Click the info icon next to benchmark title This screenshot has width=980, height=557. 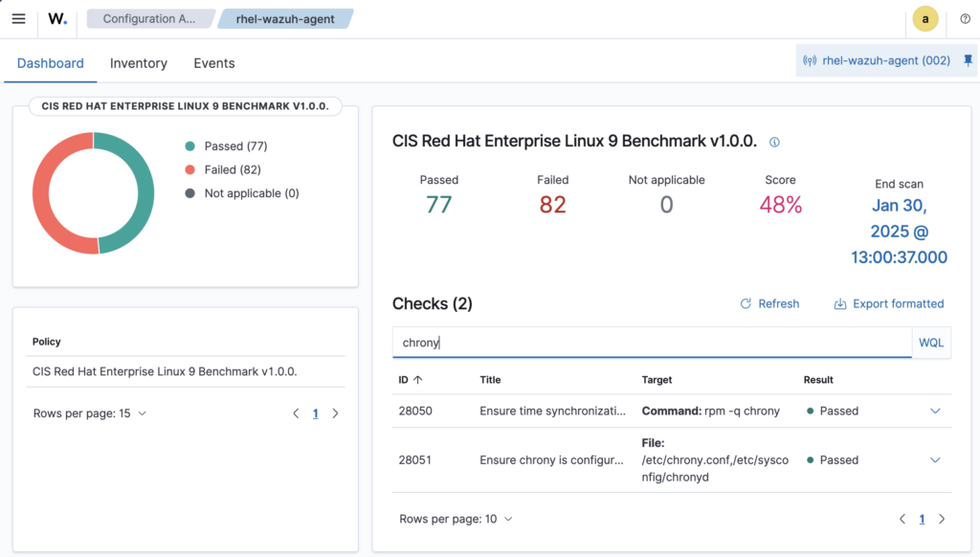[x=774, y=142]
